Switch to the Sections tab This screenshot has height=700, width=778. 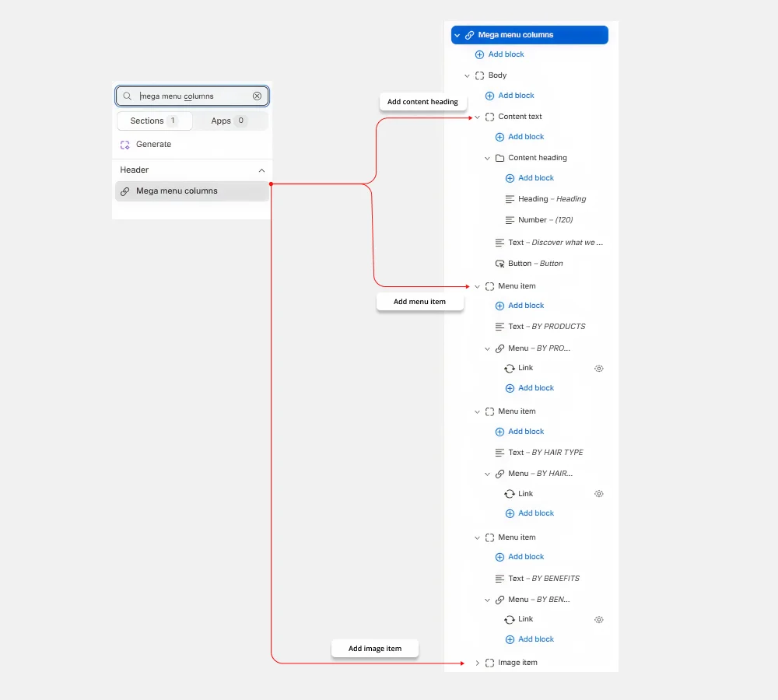click(154, 121)
